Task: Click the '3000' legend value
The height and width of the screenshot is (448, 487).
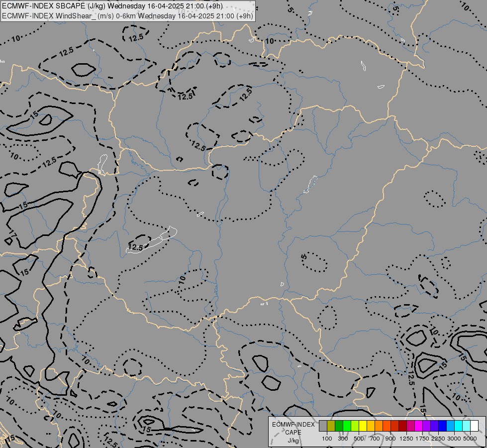Action: click(454, 439)
